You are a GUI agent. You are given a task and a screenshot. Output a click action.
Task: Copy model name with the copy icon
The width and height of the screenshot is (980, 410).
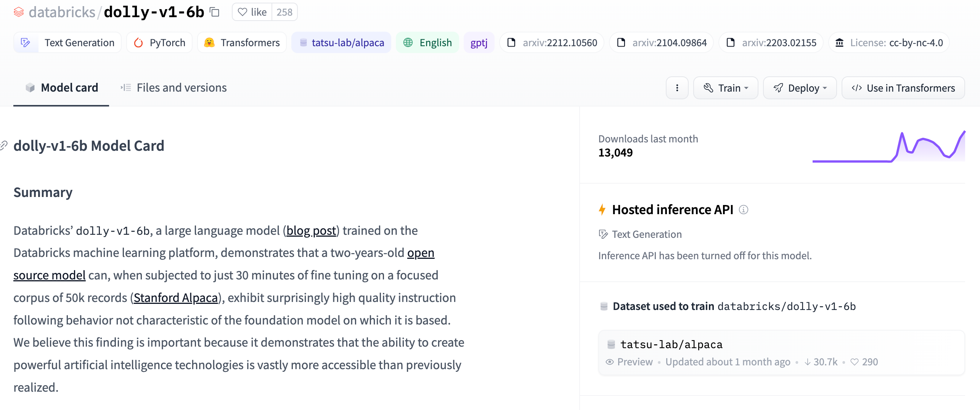[215, 12]
